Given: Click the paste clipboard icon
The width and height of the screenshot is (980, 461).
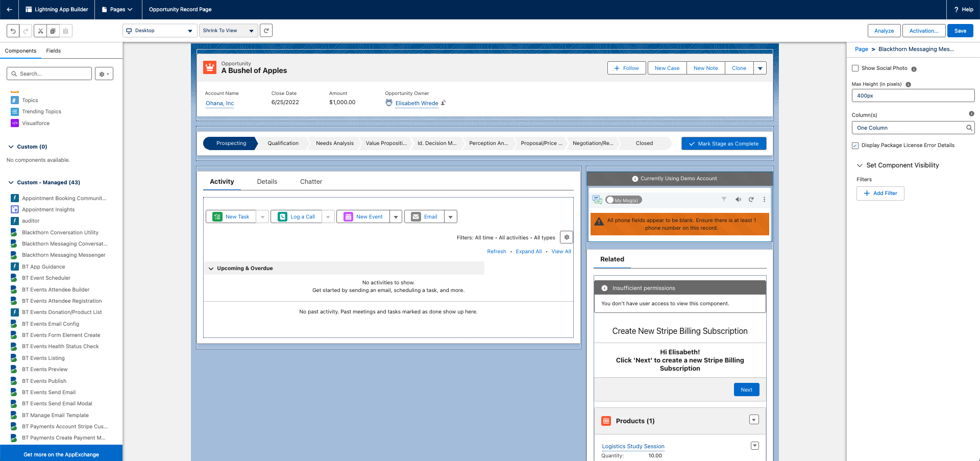Looking at the screenshot, I should click(x=65, y=31).
